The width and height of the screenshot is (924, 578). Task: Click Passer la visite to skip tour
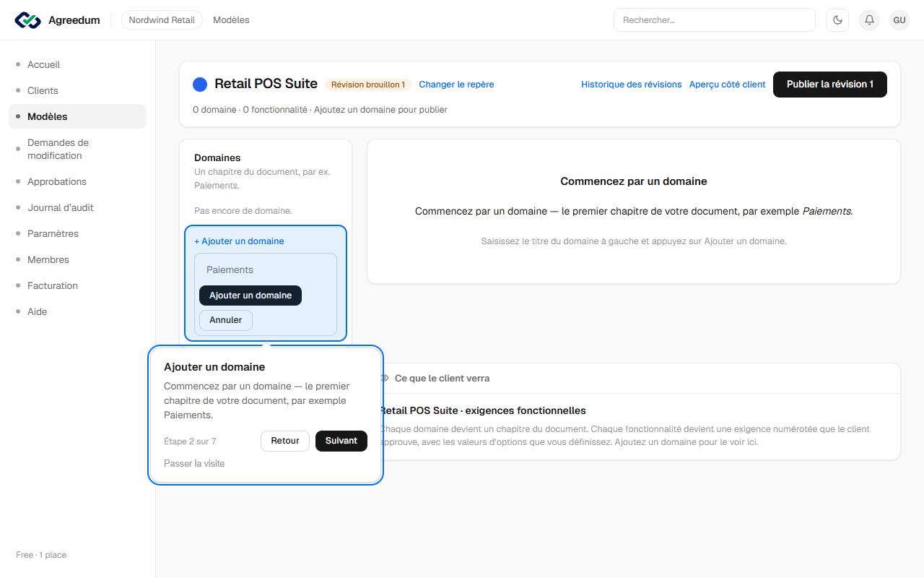coord(194,463)
